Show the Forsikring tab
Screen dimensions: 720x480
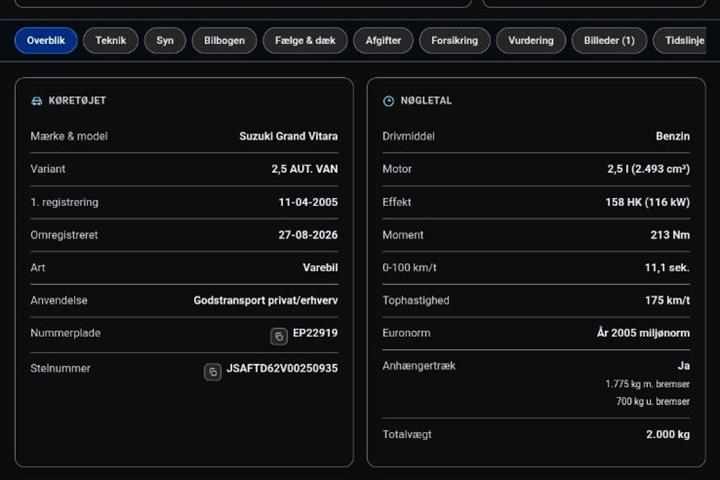[455, 40]
